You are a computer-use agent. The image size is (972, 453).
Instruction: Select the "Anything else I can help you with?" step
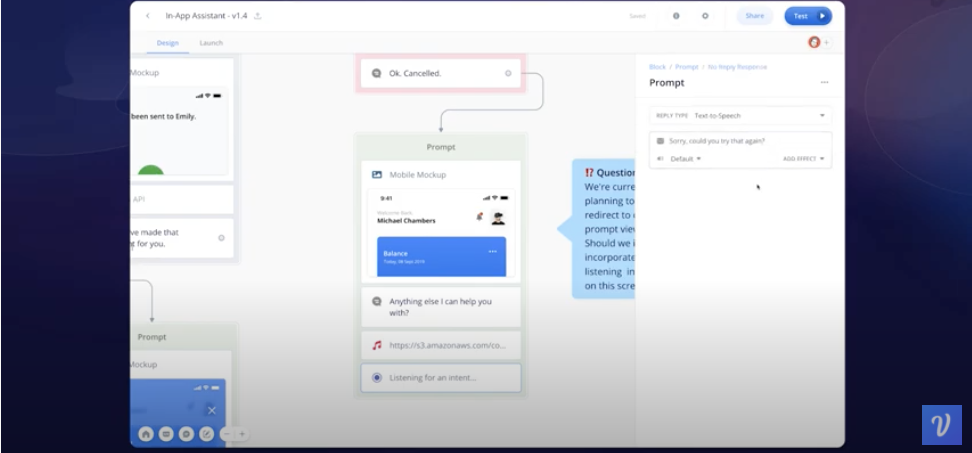(x=441, y=307)
